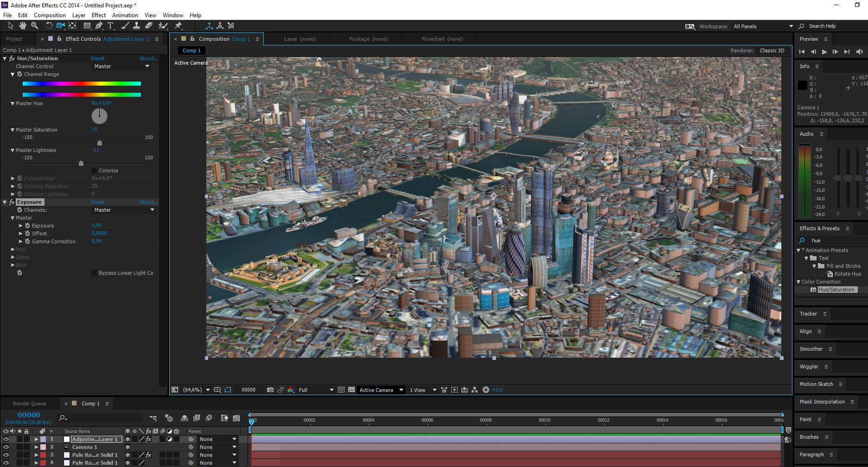Select the Rectangle shape tool
This screenshot has height=467, width=868.
(x=87, y=25)
